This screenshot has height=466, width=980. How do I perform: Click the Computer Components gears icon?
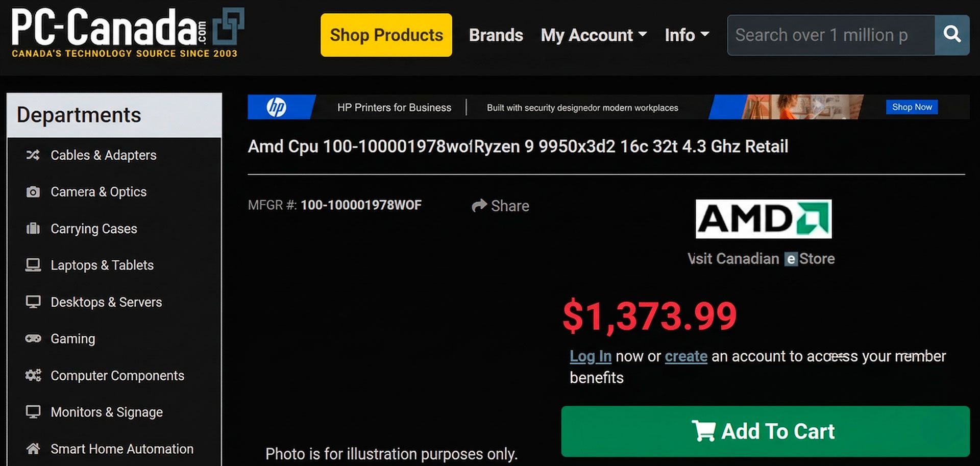coord(33,376)
